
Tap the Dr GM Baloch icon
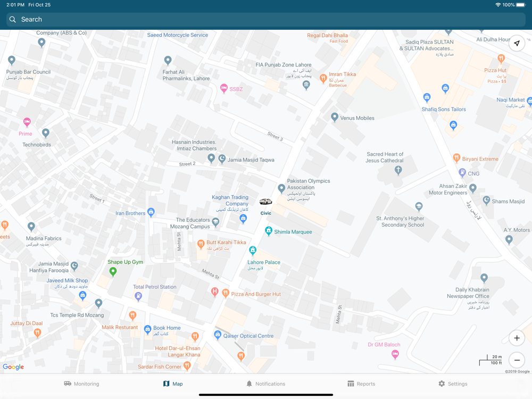395,355
